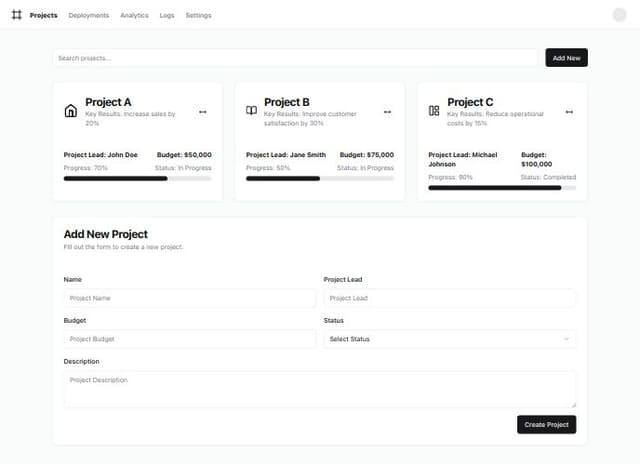Open the Analytics tab

tap(134, 15)
